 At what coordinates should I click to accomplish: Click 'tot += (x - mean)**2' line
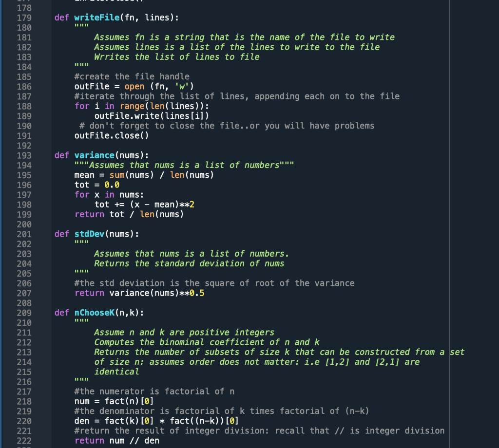[x=144, y=205]
